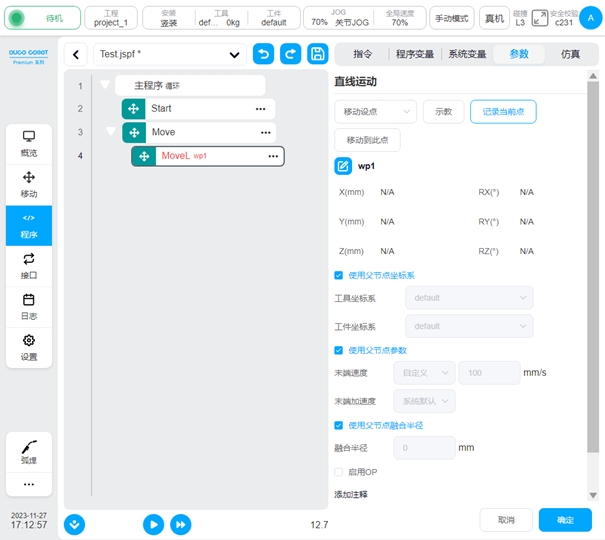Switch to the 仿真 tab

(569, 55)
